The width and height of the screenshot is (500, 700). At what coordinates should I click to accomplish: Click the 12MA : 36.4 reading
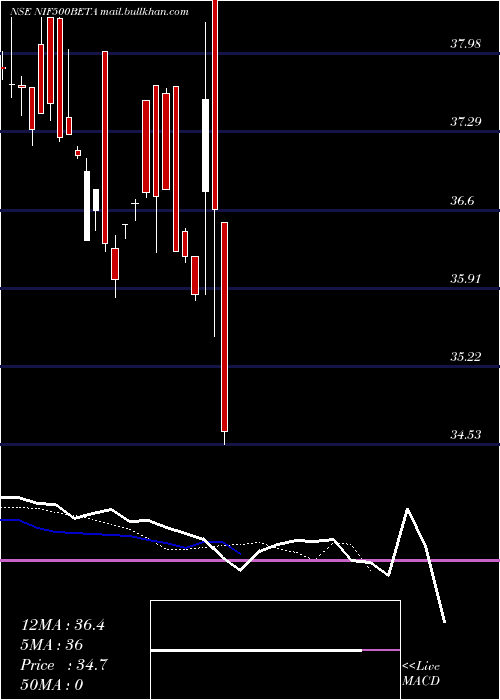click(x=63, y=625)
